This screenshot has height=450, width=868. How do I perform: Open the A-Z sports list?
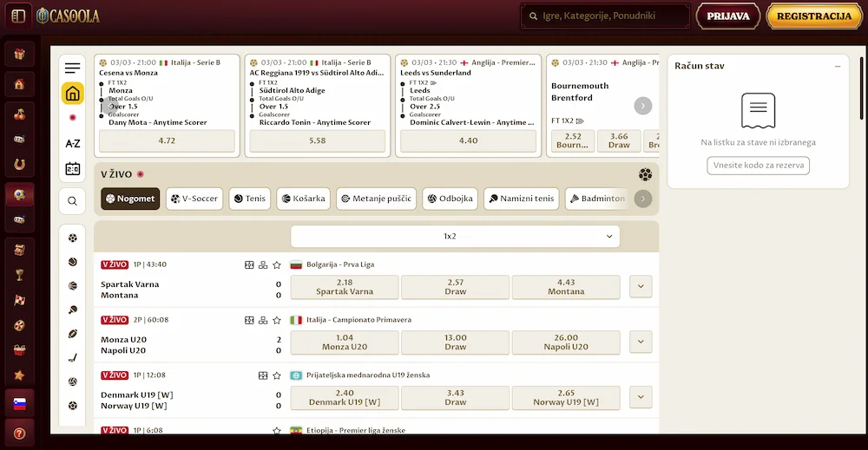(x=73, y=143)
